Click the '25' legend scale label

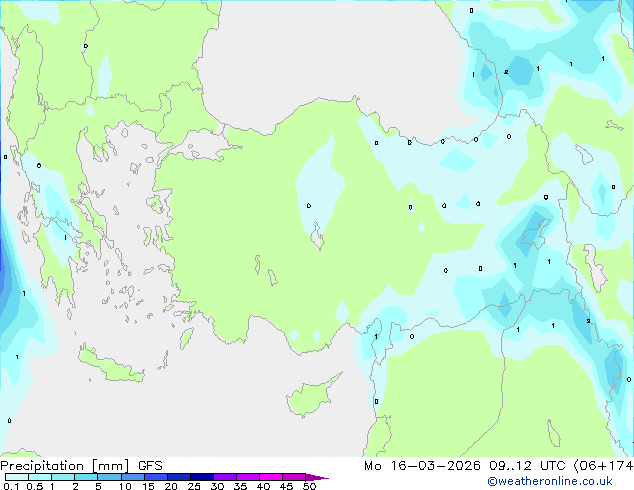[x=194, y=486]
